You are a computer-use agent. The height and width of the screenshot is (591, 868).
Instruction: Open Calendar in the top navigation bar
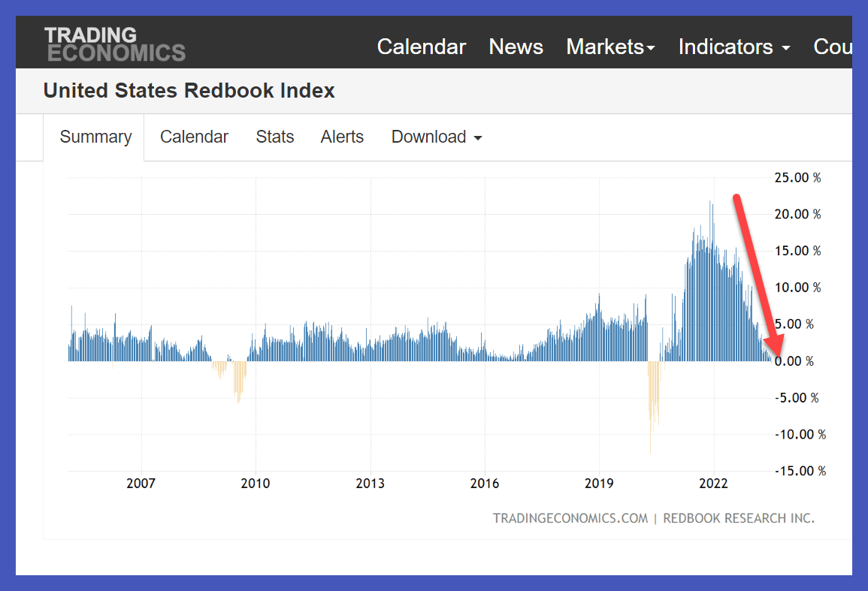pos(421,47)
